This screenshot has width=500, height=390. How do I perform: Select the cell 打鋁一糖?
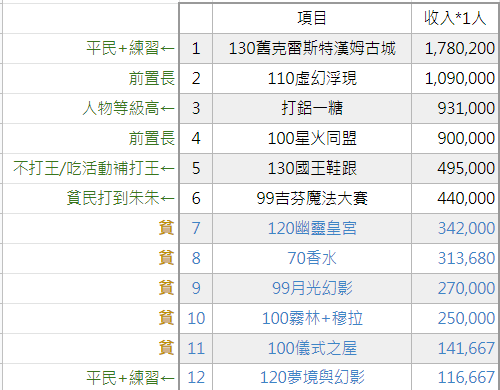[x=312, y=108]
